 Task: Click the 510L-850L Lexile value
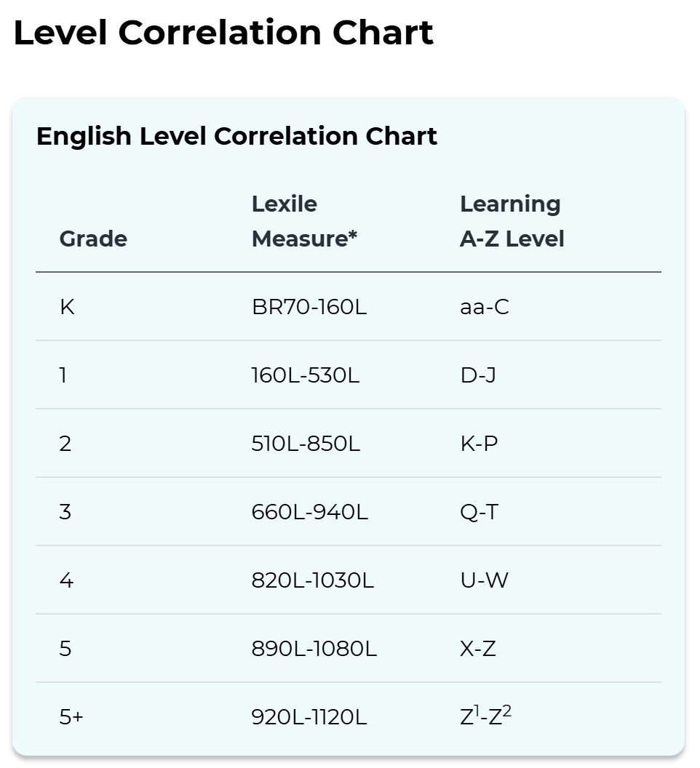(306, 443)
